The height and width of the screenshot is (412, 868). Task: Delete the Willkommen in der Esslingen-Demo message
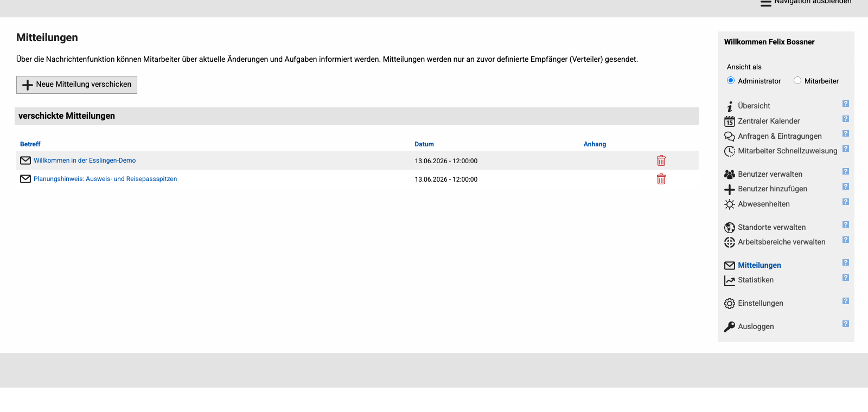661,160
